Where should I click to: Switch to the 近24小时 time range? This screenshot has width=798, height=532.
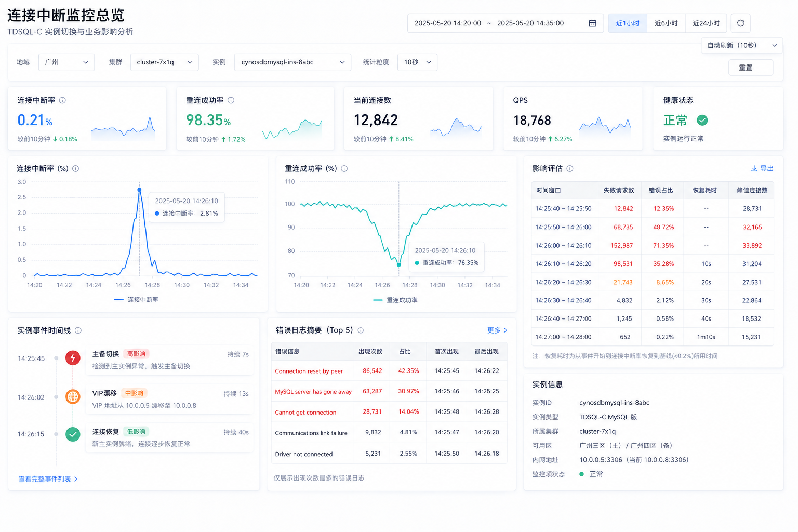coord(706,23)
